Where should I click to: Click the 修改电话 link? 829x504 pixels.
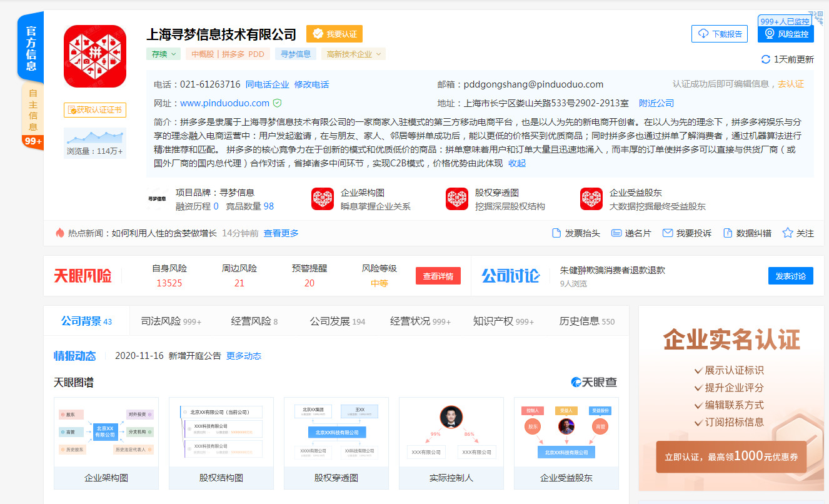[x=312, y=84]
